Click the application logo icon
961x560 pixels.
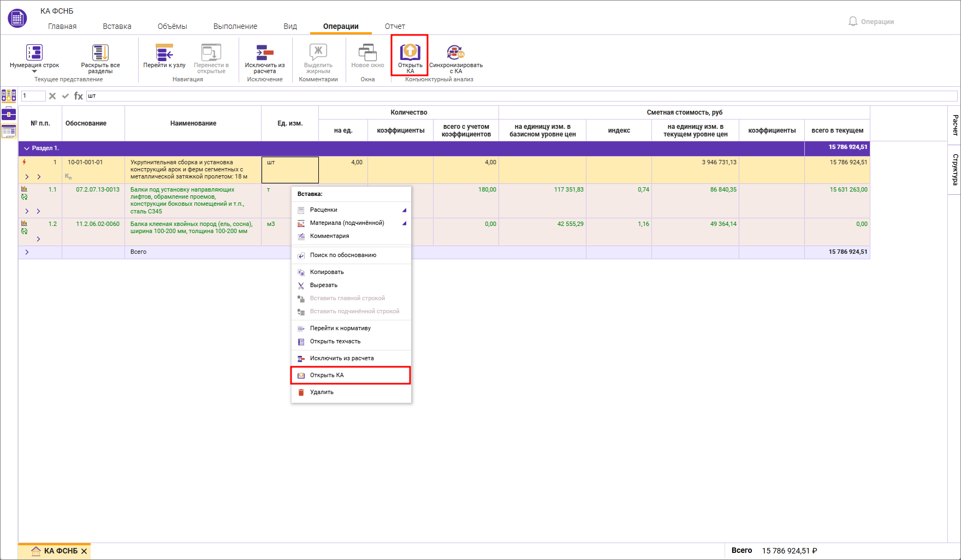point(17,19)
